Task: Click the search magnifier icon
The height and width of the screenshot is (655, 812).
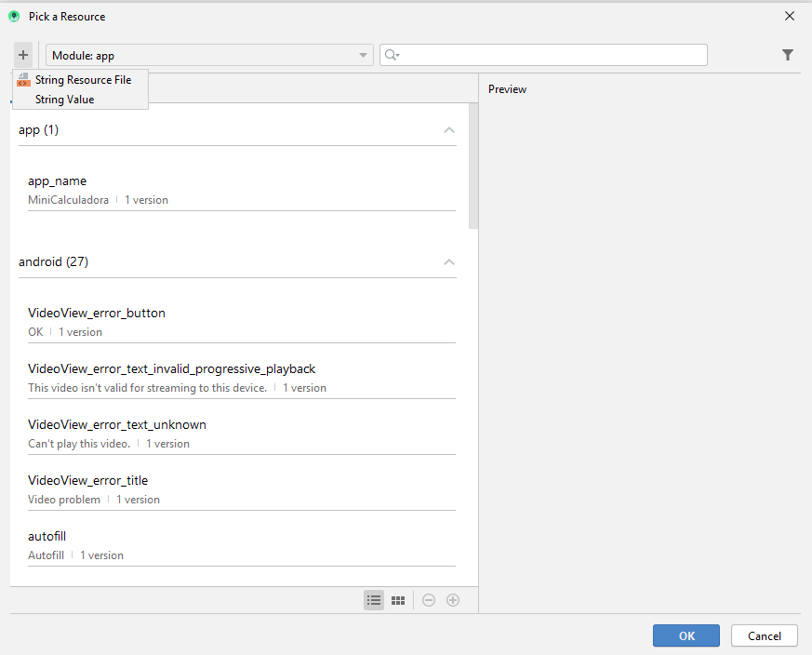Action: pos(392,55)
